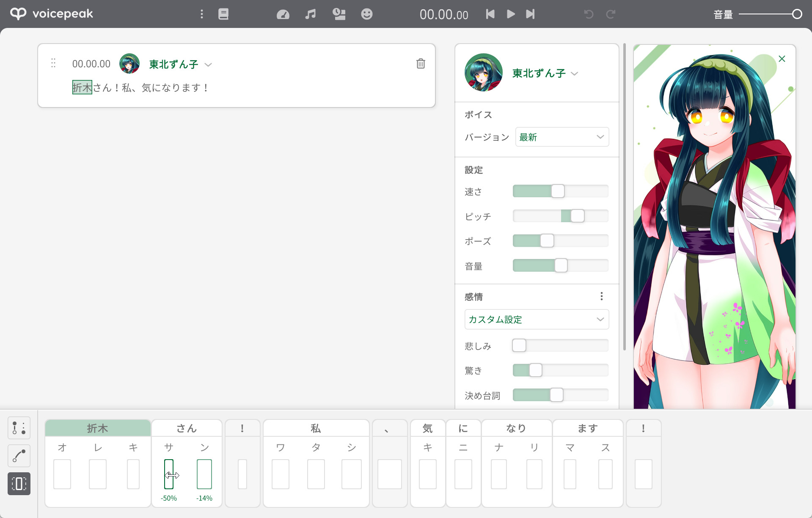Skip to previous with the rewind button

point(490,14)
